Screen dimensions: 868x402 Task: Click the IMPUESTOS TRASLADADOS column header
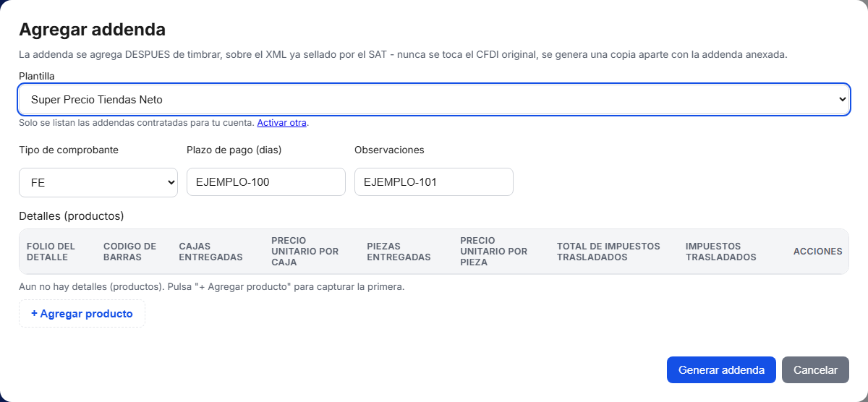point(721,252)
